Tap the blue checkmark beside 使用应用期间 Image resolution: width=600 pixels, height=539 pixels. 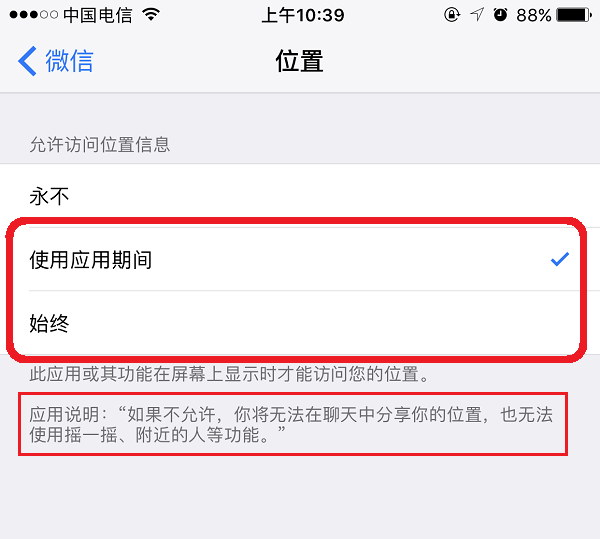pyautogui.click(x=560, y=259)
